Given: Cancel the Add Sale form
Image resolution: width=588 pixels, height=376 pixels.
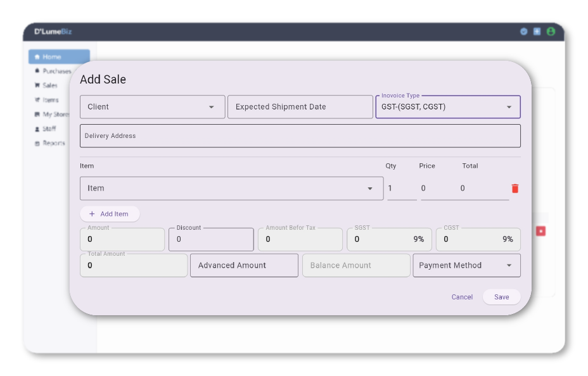Looking at the screenshot, I should tap(463, 297).
